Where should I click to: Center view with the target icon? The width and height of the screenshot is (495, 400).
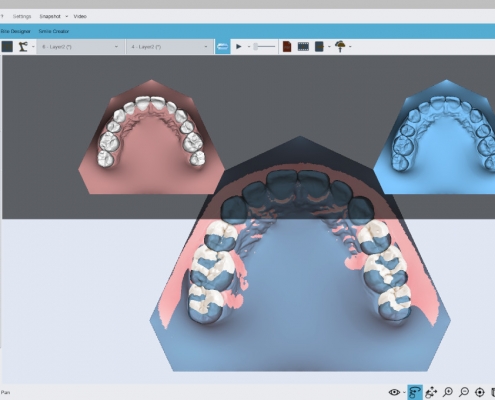click(479, 392)
